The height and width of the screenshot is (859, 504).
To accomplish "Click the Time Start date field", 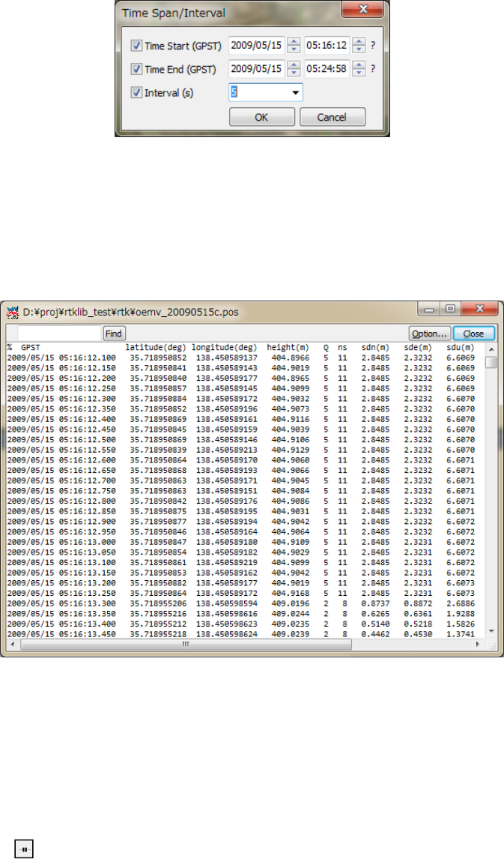I will point(257,46).
